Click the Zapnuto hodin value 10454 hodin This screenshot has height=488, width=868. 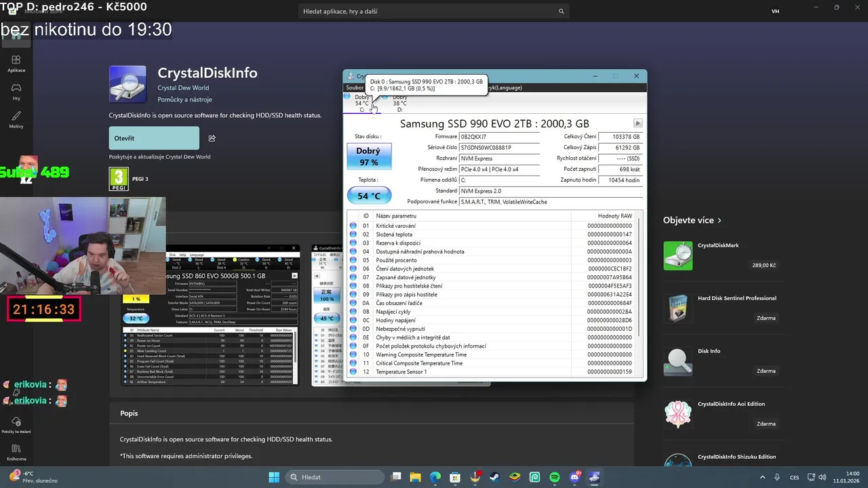tap(621, 180)
